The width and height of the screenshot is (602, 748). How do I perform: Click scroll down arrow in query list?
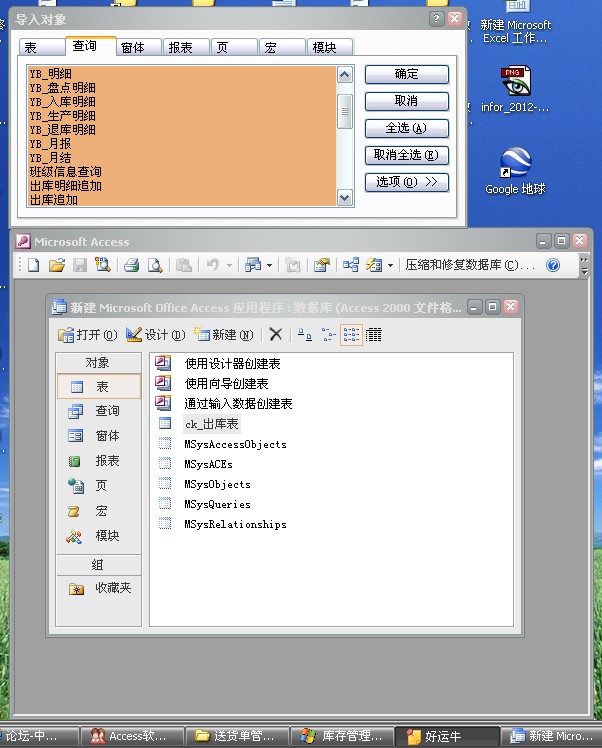(x=345, y=197)
